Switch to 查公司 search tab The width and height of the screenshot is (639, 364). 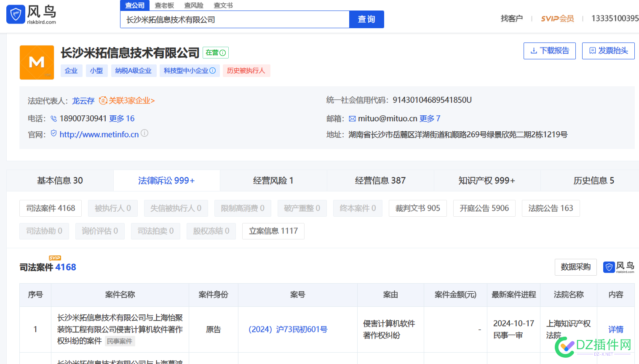pyautogui.click(x=135, y=5)
